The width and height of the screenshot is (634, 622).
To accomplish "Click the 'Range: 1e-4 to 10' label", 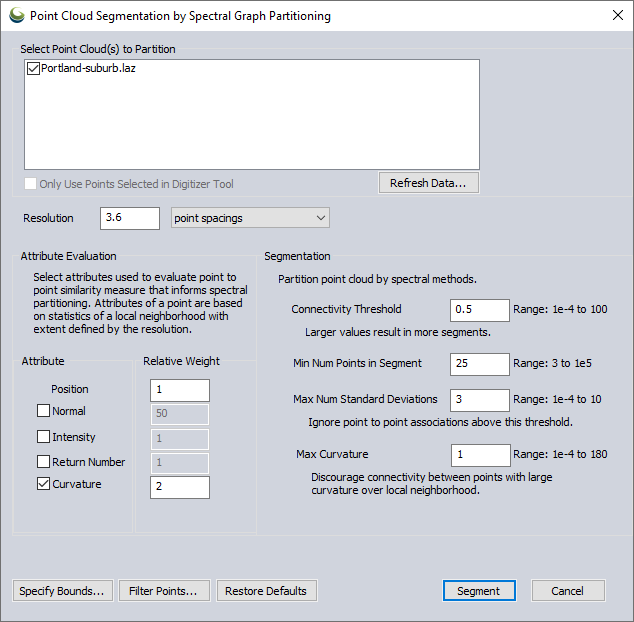I will tap(557, 399).
